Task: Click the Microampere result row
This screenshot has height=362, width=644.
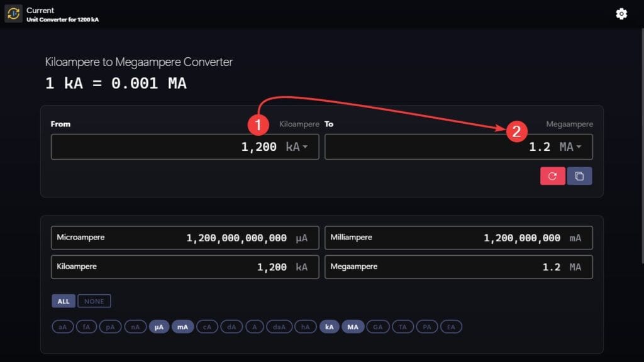Action: pos(185,238)
